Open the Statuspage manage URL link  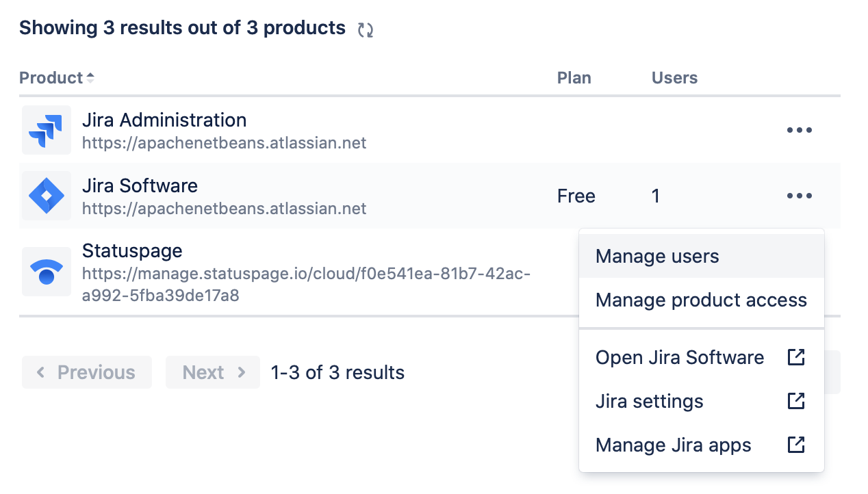click(x=306, y=285)
